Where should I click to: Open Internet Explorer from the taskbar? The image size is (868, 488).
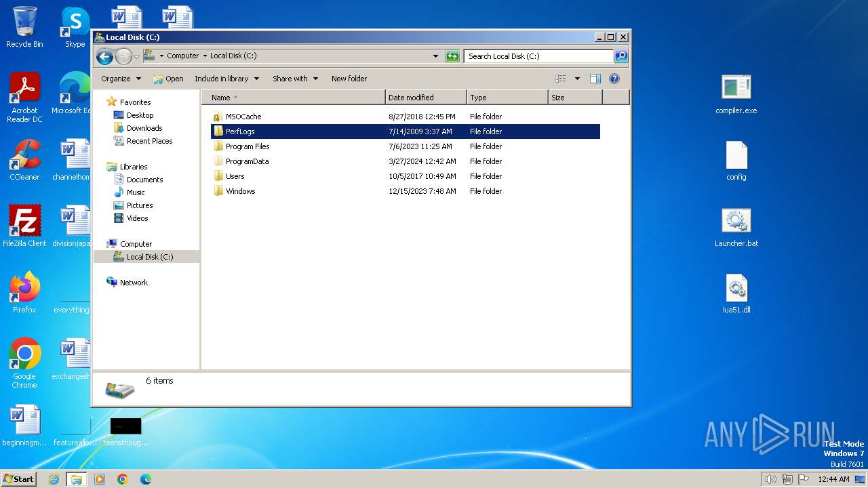point(54,479)
